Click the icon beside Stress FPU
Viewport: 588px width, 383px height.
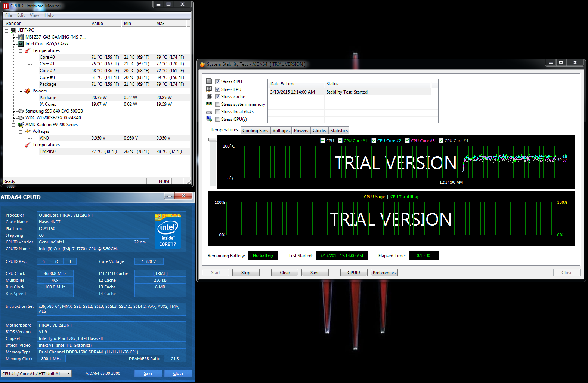click(209, 89)
